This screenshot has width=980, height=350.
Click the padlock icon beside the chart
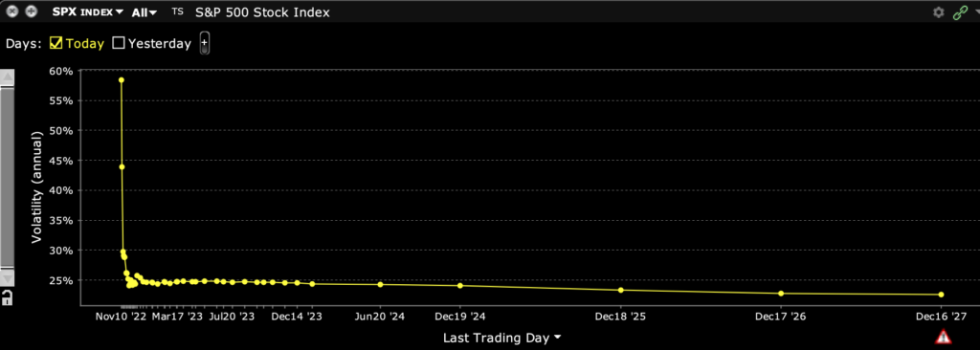point(7,297)
